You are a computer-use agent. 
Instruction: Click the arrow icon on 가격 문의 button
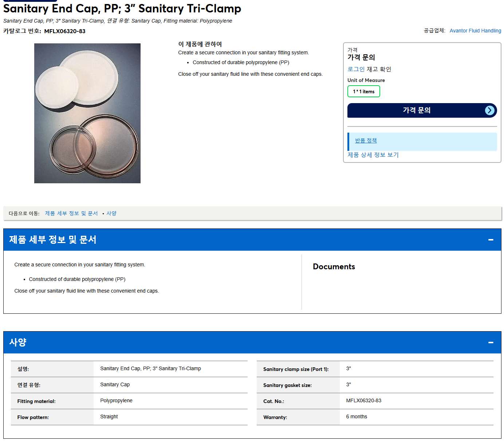[490, 110]
